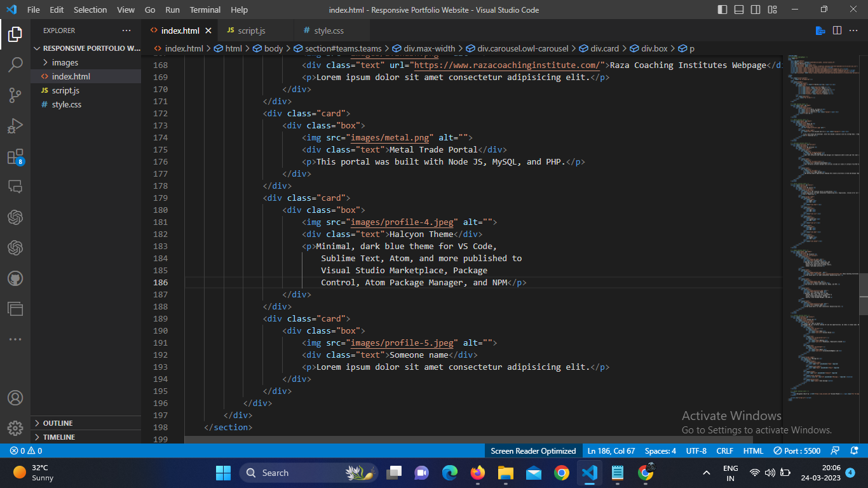Open the GitHub view in activity bar
Image resolution: width=868 pixels, height=488 pixels.
[x=15, y=278]
